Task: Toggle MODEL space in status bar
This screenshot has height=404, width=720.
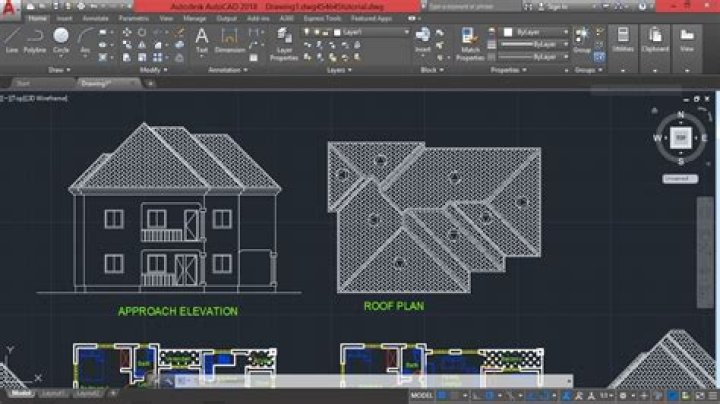Action: tap(422, 395)
